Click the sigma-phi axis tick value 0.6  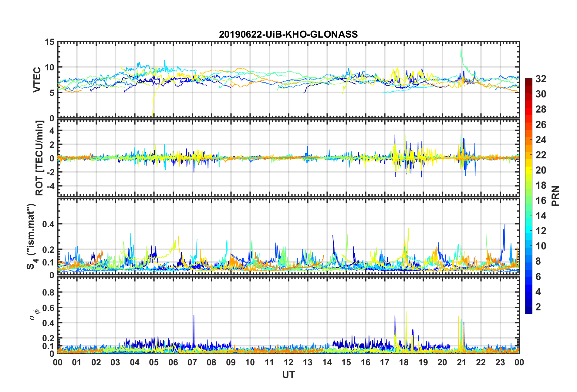pos(48,308)
